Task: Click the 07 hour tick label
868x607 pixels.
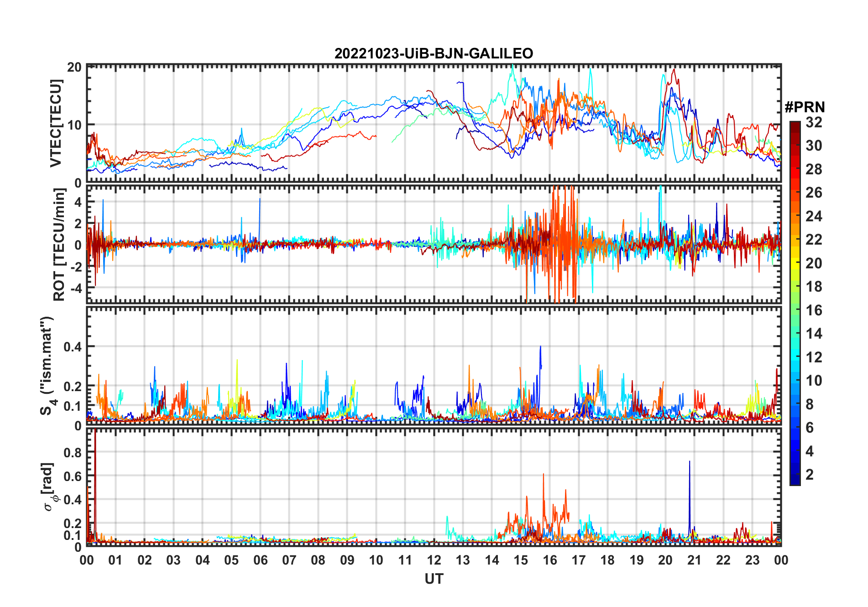Action: [289, 560]
